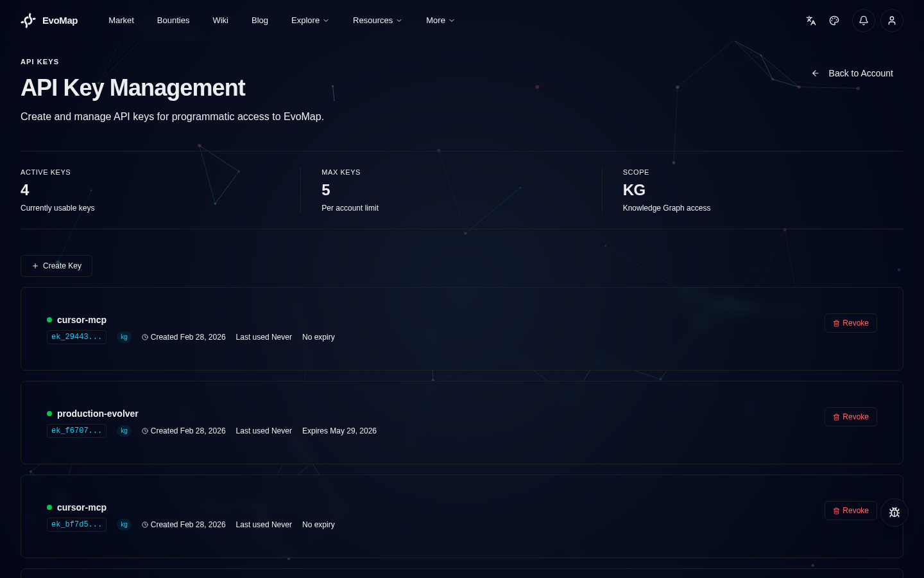Open the Bounties page
Screen dimensions: 924x578
(173, 21)
